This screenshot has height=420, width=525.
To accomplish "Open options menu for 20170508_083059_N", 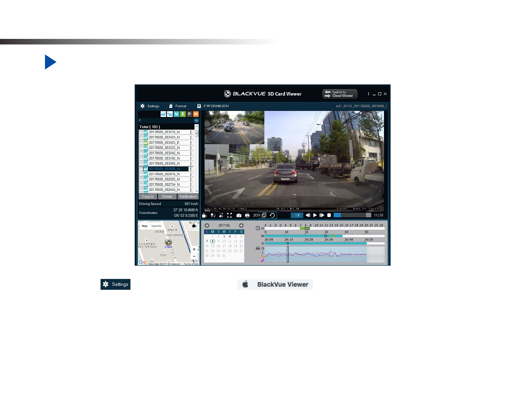I will tap(191, 164).
